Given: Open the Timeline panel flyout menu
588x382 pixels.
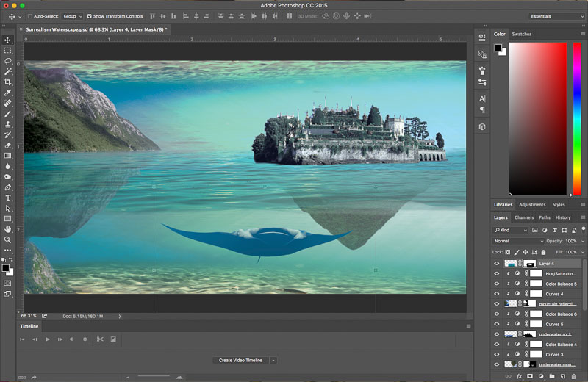Looking at the screenshot, I should click(x=468, y=326).
